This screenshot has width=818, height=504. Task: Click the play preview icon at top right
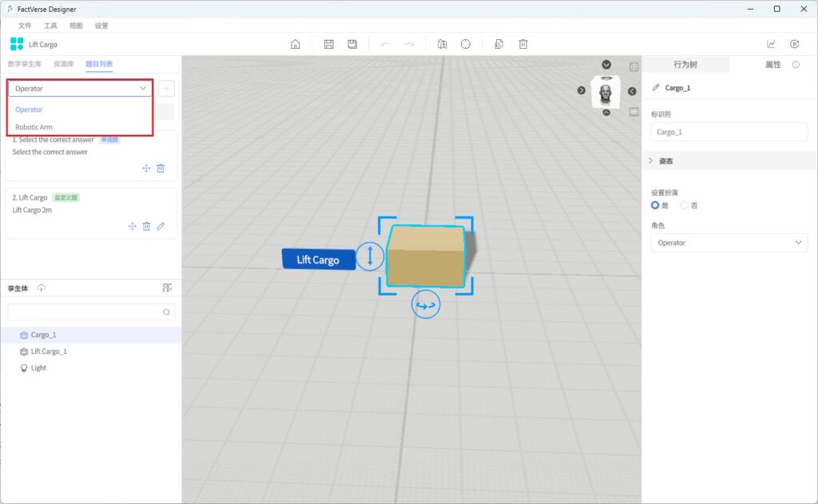(794, 44)
